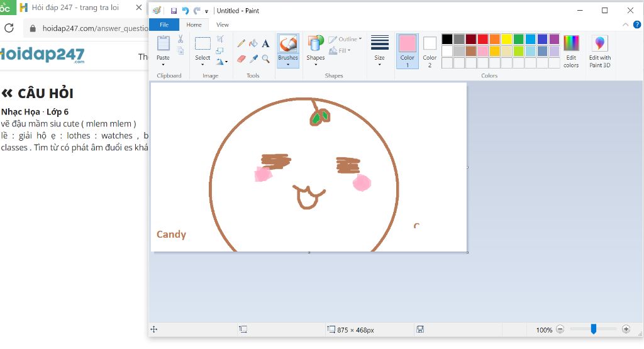Viewport: 644px width, 349px height.
Task: Open Edit colors rainbow icon
Action: [x=571, y=52]
